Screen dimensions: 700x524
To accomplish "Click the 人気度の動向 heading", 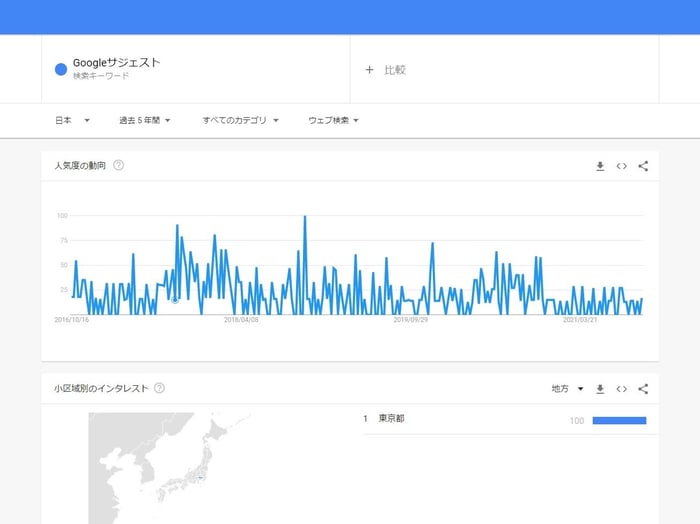I will 80,166.
